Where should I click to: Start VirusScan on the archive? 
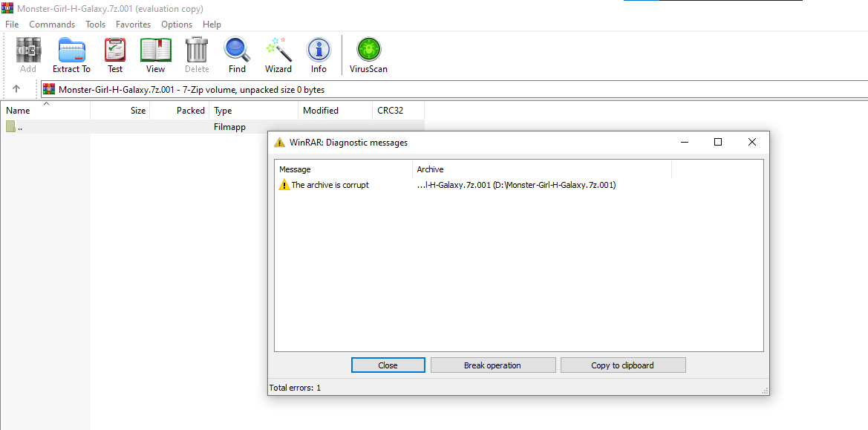click(x=369, y=51)
